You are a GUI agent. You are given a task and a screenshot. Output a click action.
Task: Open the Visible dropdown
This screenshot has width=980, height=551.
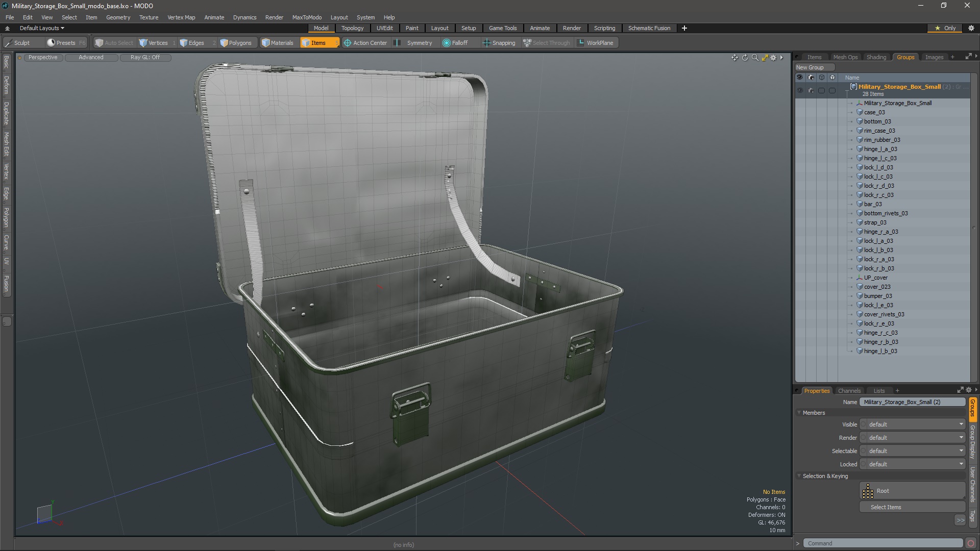tap(913, 424)
